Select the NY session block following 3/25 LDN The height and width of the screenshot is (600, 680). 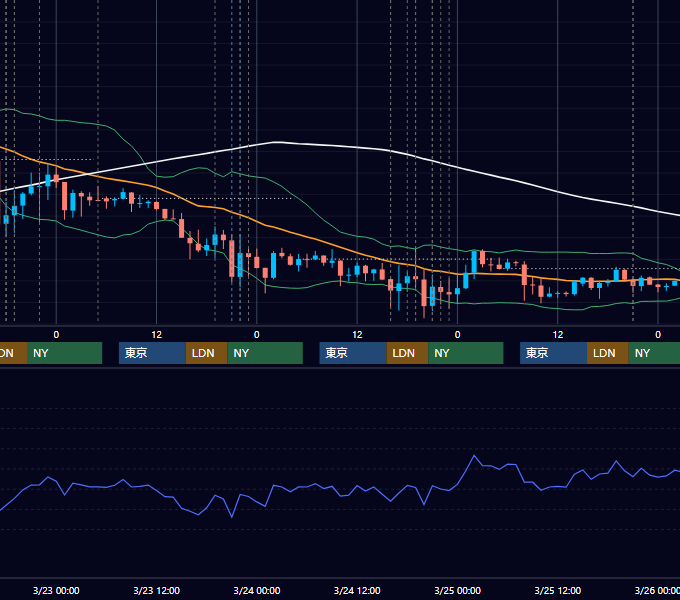(654, 353)
